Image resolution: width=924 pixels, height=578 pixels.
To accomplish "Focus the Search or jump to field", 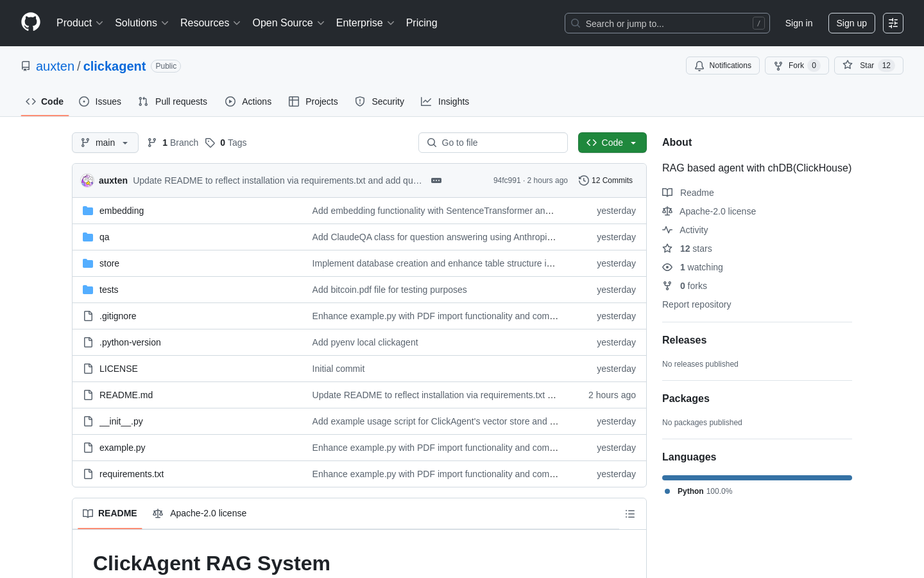I will (x=667, y=23).
